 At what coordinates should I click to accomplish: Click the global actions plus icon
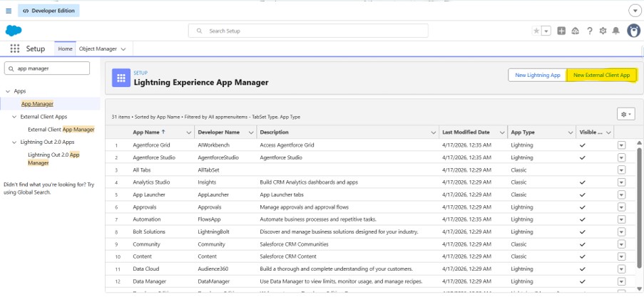coord(561,31)
